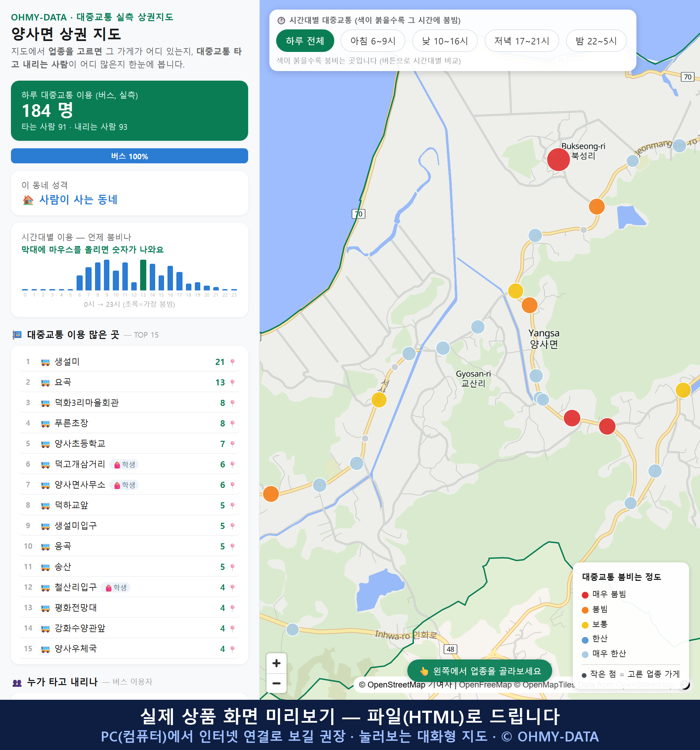Click the 버스 100% share bar
The width and height of the screenshot is (700, 750).
point(130,156)
